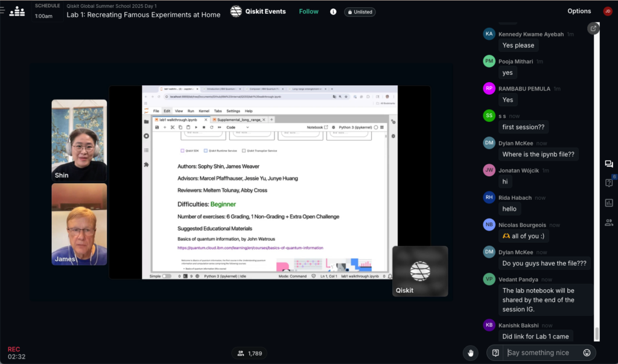Screen dimensions: 618x364
Task: Raise hand with the hand icon
Action: pyautogui.click(x=471, y=353)
